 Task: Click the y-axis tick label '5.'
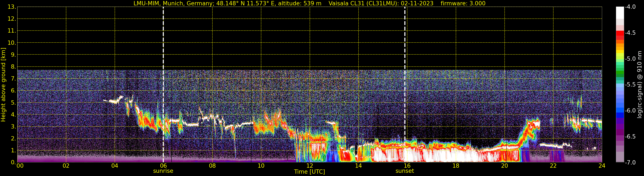[x=13, y=102]
